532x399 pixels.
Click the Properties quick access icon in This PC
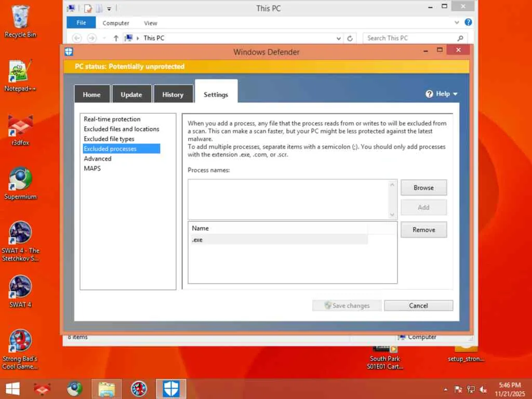coord(88,8)
